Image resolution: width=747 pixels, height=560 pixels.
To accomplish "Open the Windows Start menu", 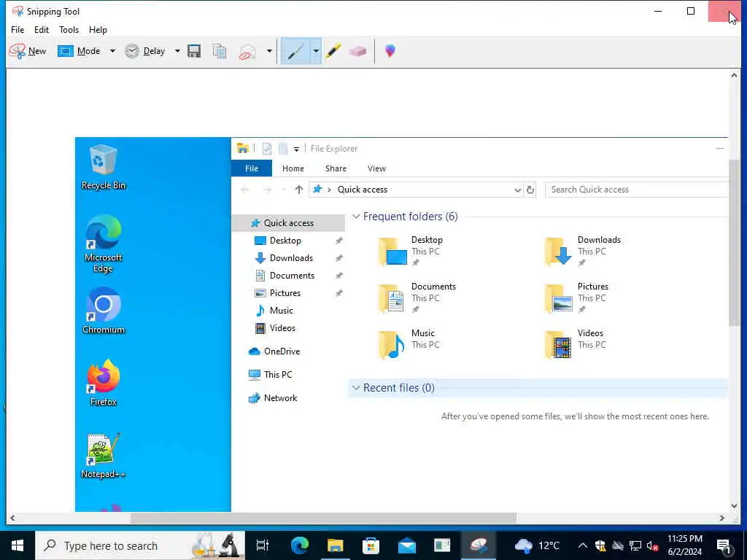I will (x=18, y=545).
